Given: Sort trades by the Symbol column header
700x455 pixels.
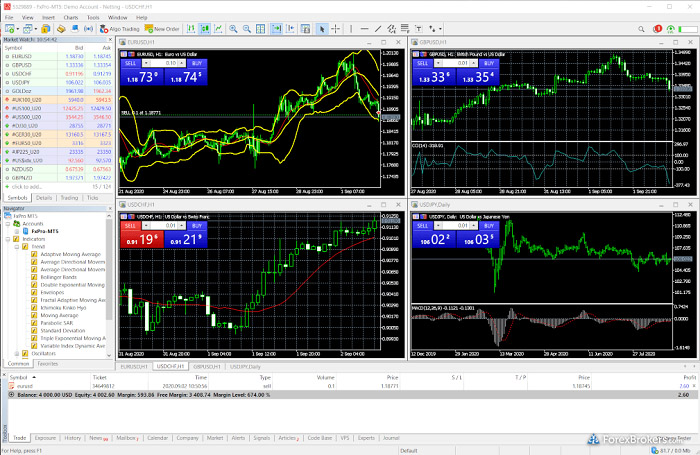Looking at the screenshot, I should coord(19,378).
